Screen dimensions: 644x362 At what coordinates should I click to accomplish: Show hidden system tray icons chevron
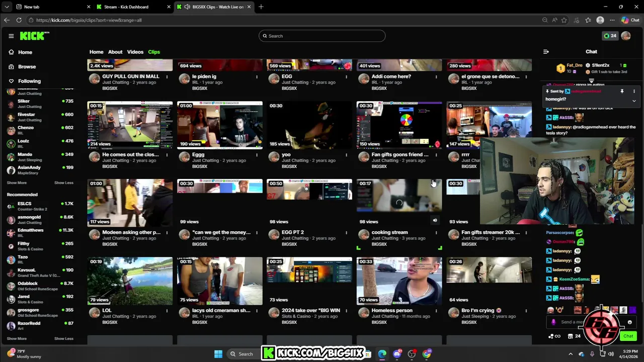pyautogui.click(x=571, y=354)
